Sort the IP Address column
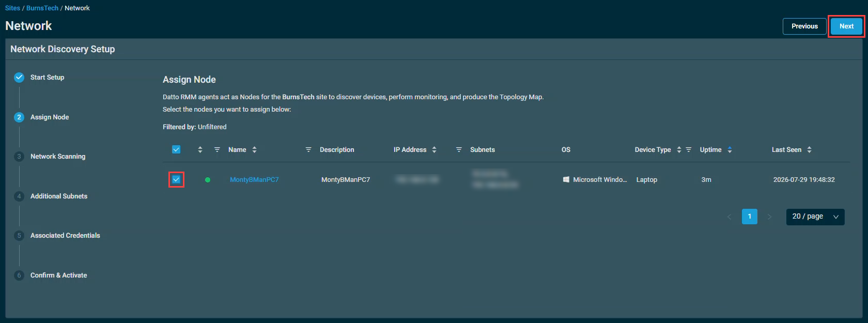The image size is (868, 323). point(434,150)
